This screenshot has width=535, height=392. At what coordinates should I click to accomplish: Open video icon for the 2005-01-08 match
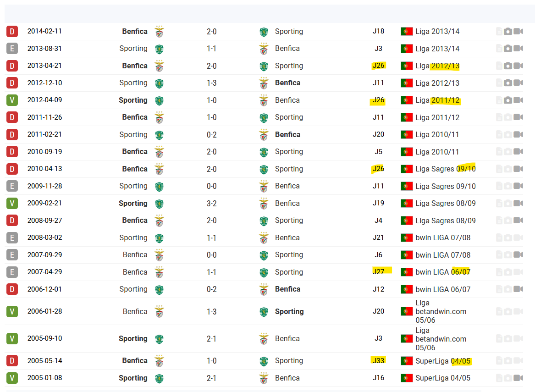tap(518, 378)
